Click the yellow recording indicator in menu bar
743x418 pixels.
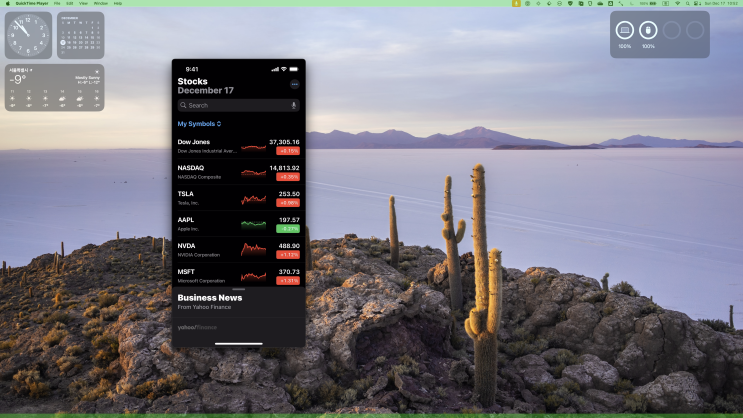(516, 3)
